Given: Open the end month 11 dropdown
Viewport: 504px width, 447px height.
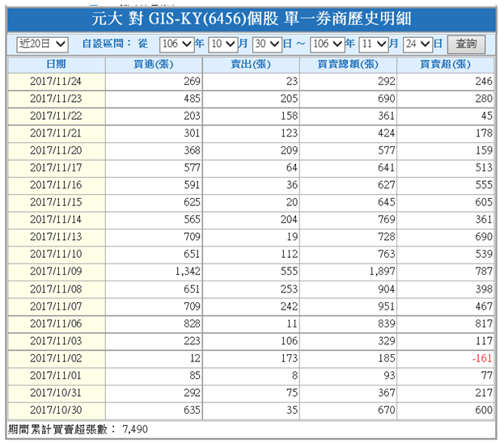Looking at the screenshot, I should point(374,44).
